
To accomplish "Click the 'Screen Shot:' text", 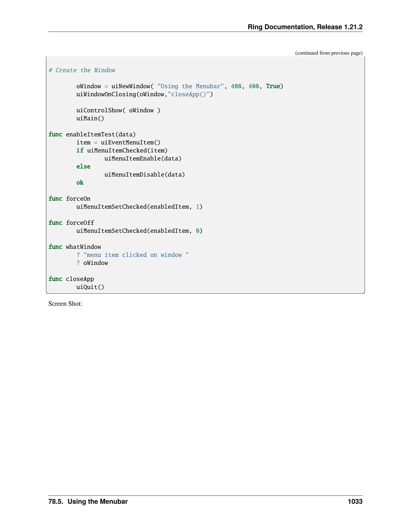I will point(65,304).
